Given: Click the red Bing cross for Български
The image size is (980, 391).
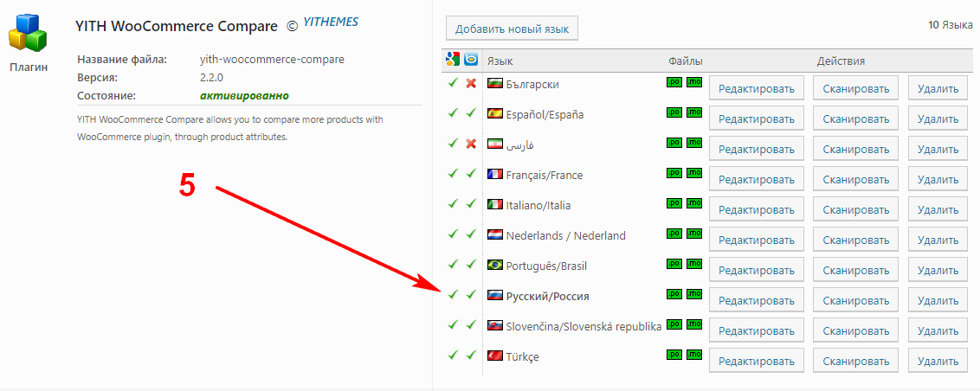Looking at the screenshot, I should pos(471,83).
